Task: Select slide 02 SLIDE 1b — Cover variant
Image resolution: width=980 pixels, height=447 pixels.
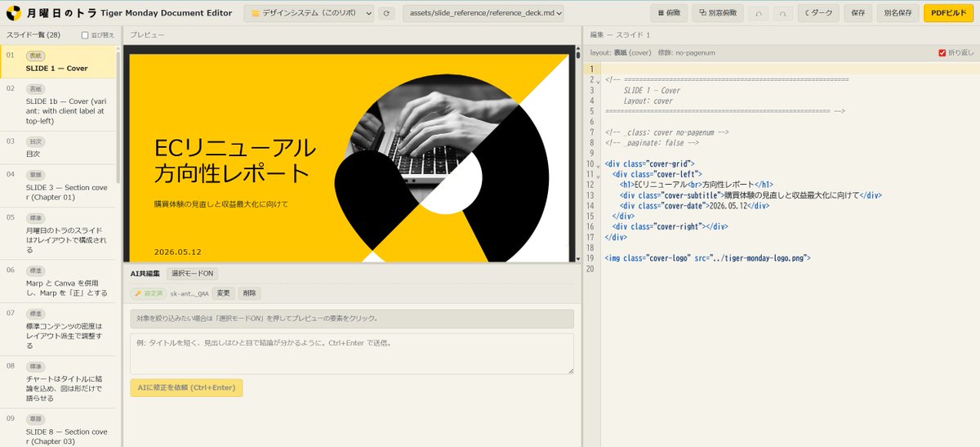Action: (58, 105)
